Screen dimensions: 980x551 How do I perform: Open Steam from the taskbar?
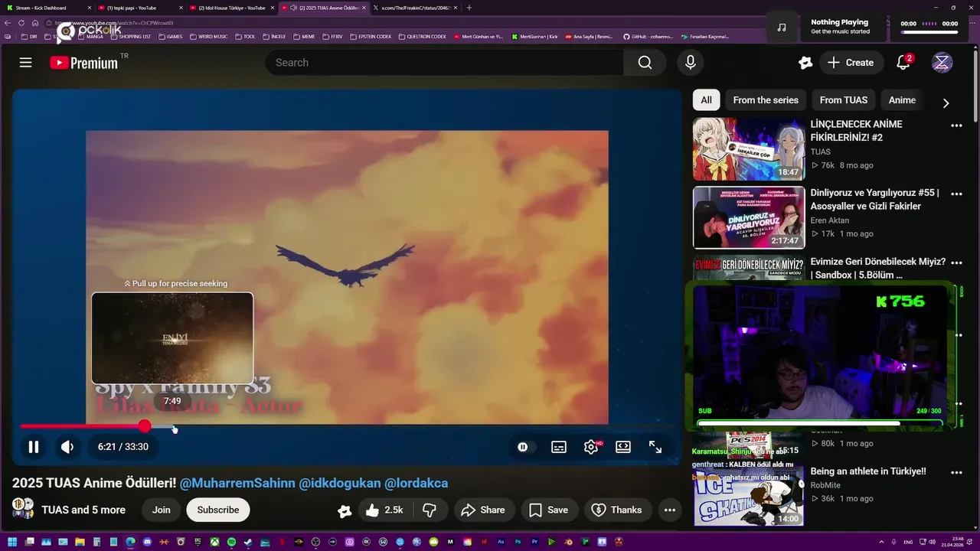pos(248,542)
